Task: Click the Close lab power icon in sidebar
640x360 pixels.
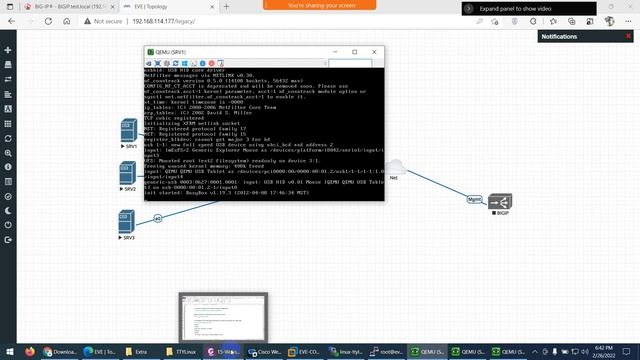Action: coord(8,225)
